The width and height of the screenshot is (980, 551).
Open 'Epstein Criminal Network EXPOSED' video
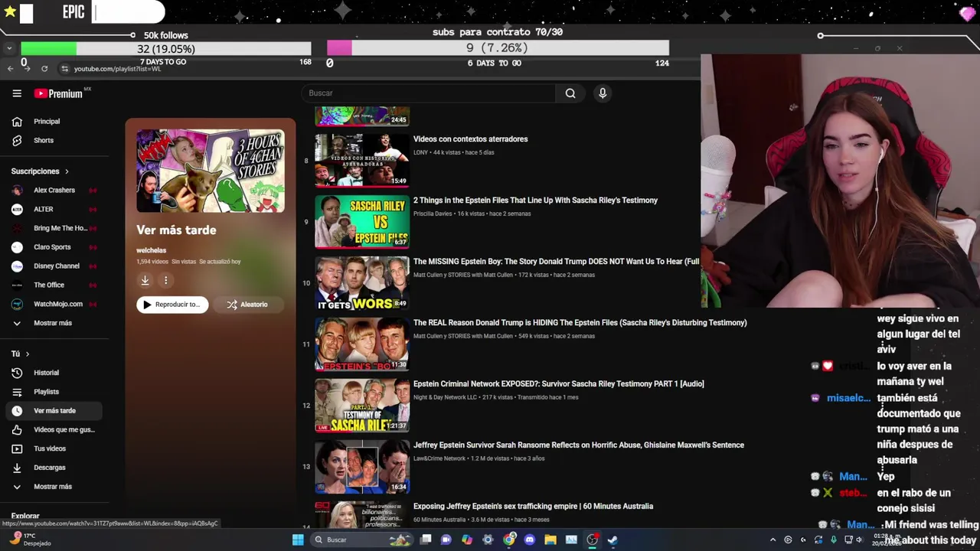pos(558,384)
